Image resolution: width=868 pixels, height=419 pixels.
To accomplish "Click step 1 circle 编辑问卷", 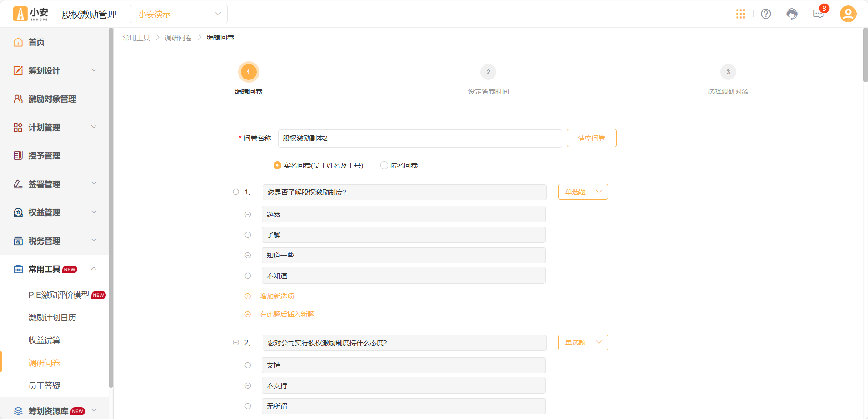I will click(x=249, y=72).
